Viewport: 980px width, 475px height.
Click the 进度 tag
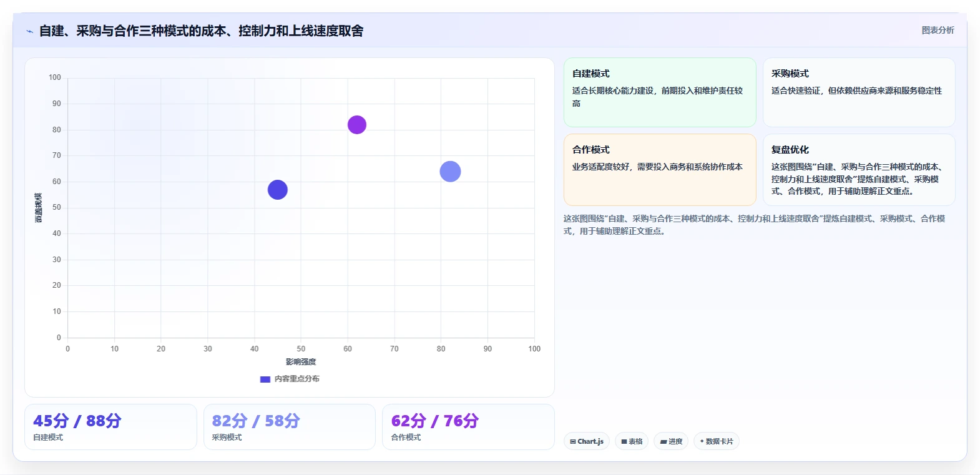pyautogui.click(x=671, y=441)
